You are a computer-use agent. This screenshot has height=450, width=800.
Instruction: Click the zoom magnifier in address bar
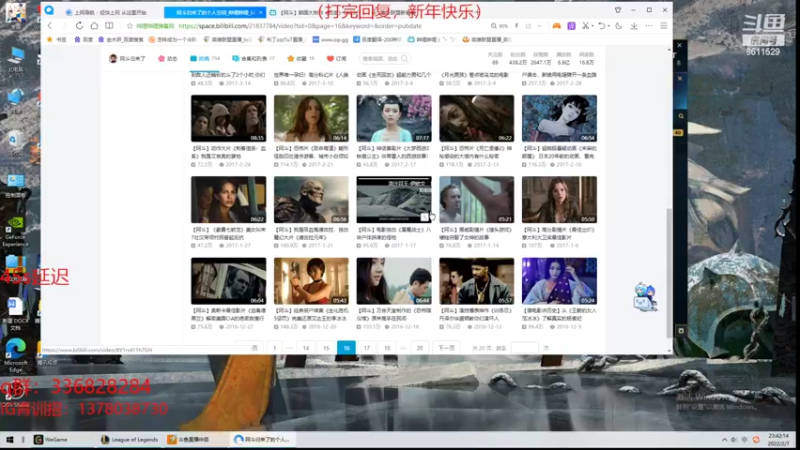coord(493,26)
